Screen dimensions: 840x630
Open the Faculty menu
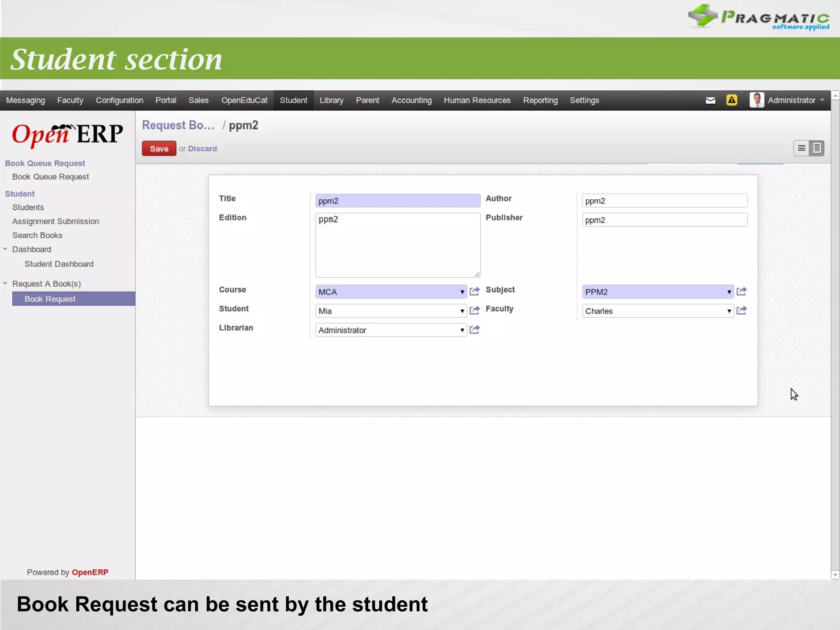(x=70, y=100)
